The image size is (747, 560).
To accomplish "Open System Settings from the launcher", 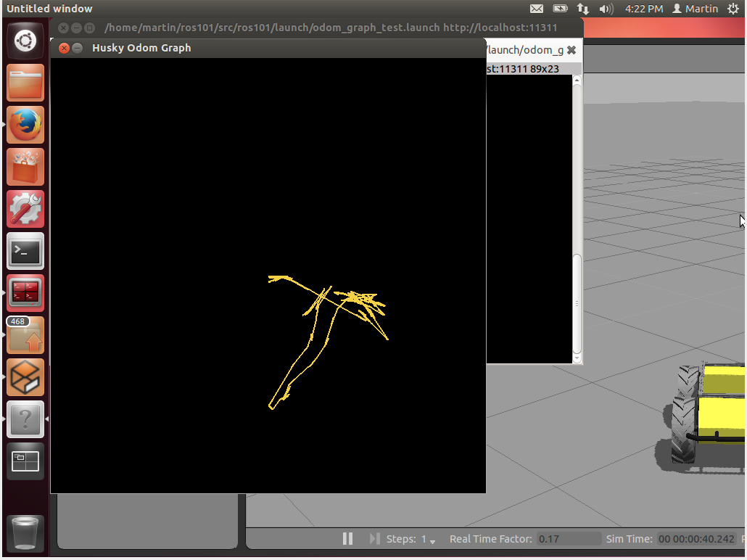I will (x=25, y=210).
